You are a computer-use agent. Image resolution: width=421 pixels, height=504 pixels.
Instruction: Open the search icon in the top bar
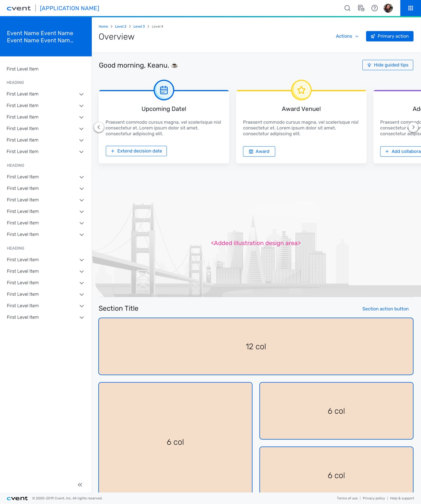click(x=347, y=8)
